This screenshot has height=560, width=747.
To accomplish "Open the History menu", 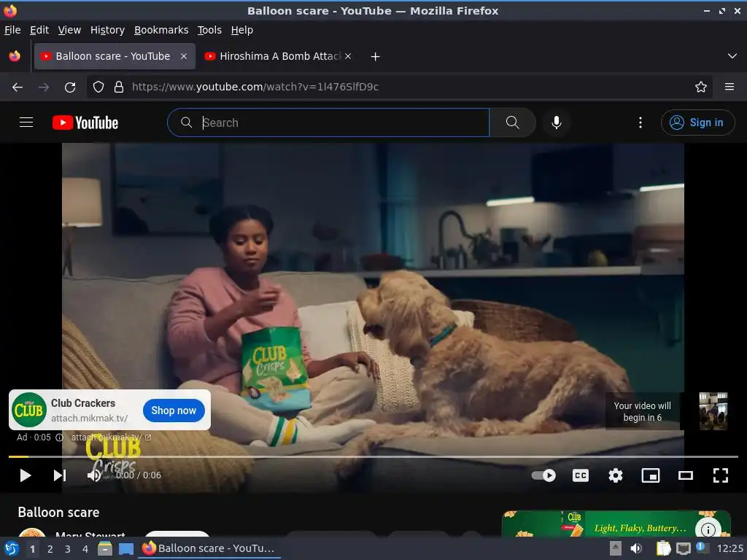I will pos(107,30).
